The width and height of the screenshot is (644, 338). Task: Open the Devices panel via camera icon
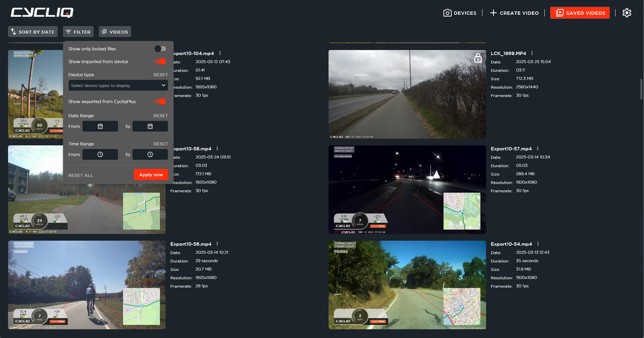447,13
